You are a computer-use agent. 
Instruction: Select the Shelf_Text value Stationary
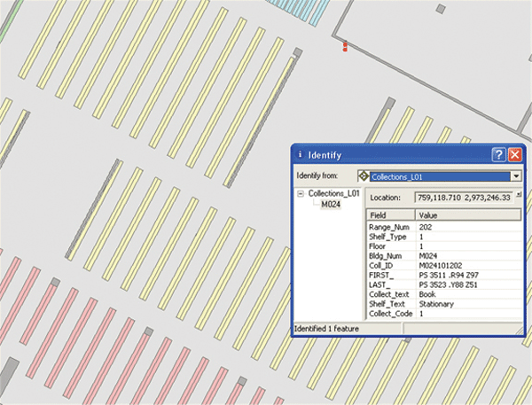coord(436,304)
